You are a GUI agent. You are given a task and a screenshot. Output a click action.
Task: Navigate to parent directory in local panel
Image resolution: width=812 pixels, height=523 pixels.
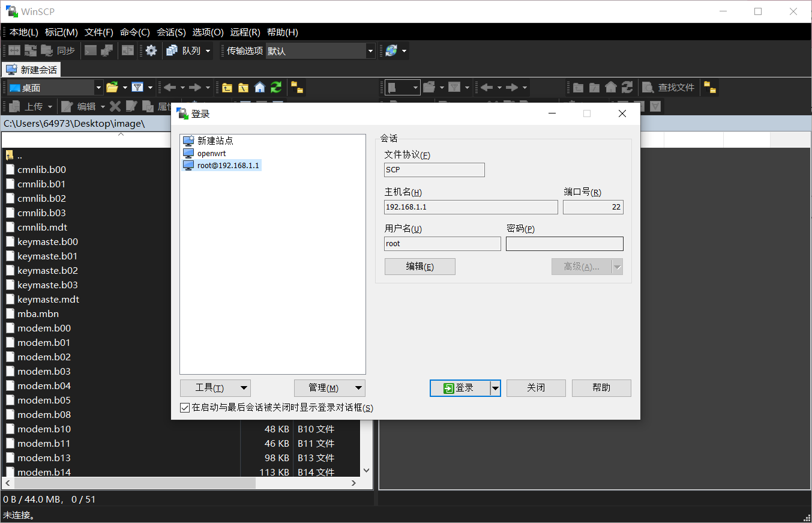pos(227,87)
